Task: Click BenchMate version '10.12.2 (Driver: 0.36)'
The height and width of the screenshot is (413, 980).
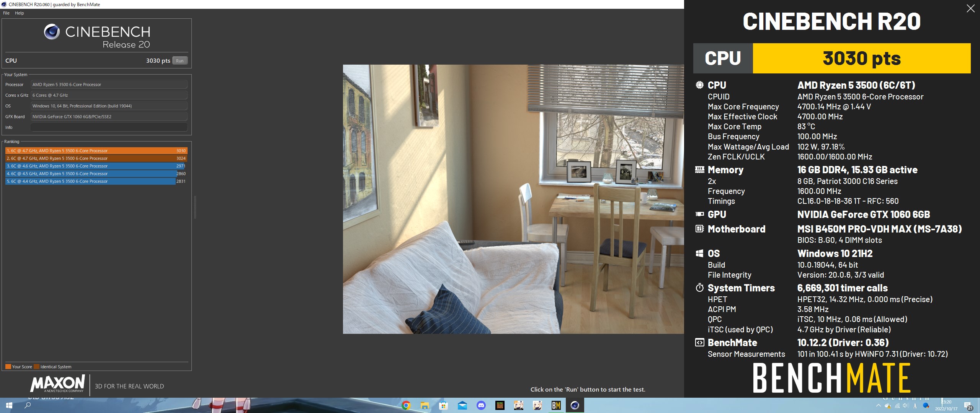Action: 843,343
